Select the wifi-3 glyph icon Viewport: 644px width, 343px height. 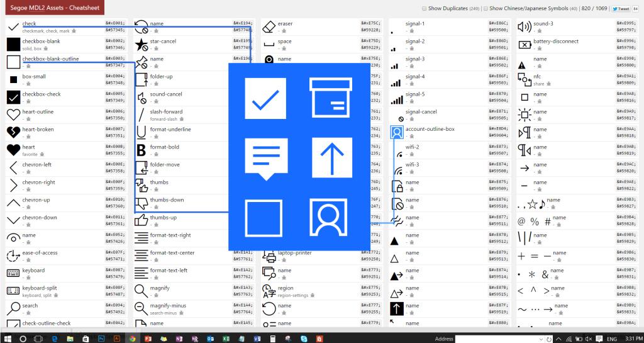click(x=397, y=170)
